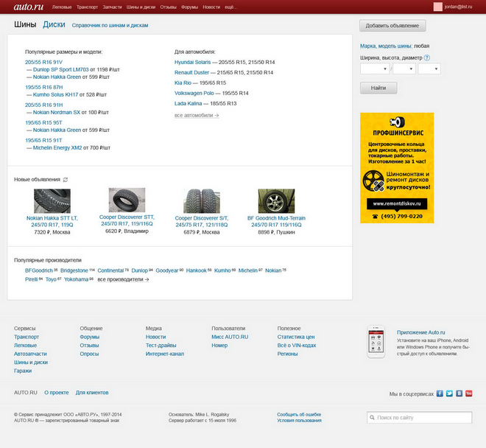486x448 pixels.
Task: Follow все производители link
Action: (123, 279)
